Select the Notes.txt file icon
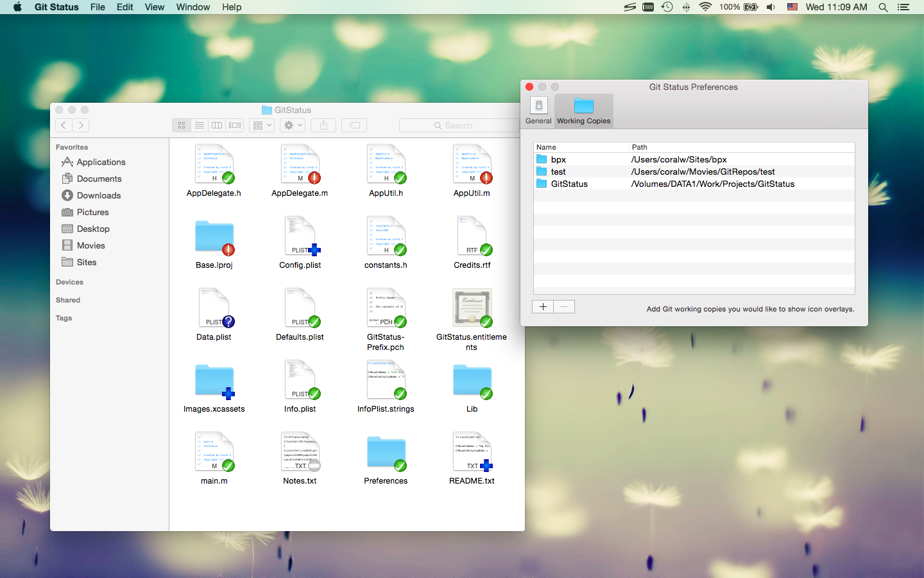The width and height of the screenshot is (924, 578). tap(300, 451)
